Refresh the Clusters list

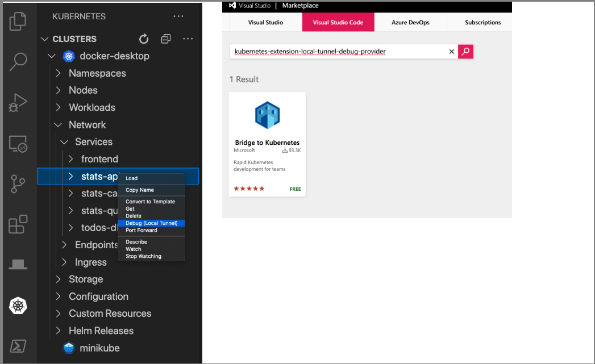click(144, 39)
